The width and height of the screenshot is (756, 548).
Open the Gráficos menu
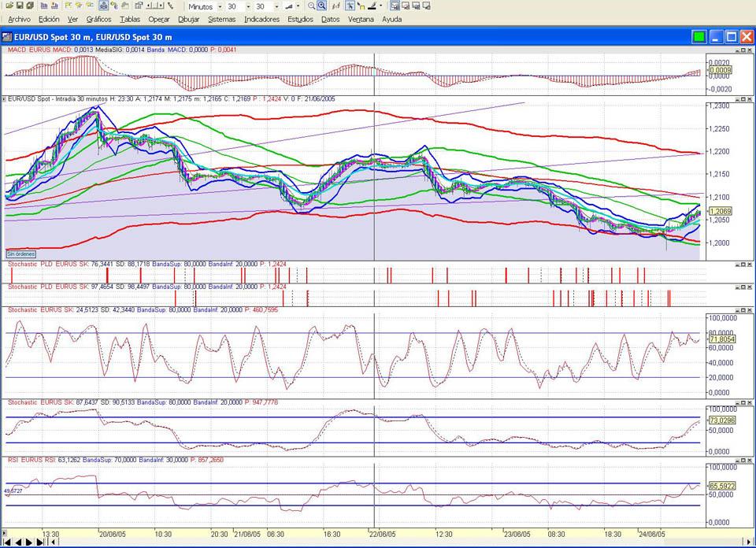click(98, 19)
